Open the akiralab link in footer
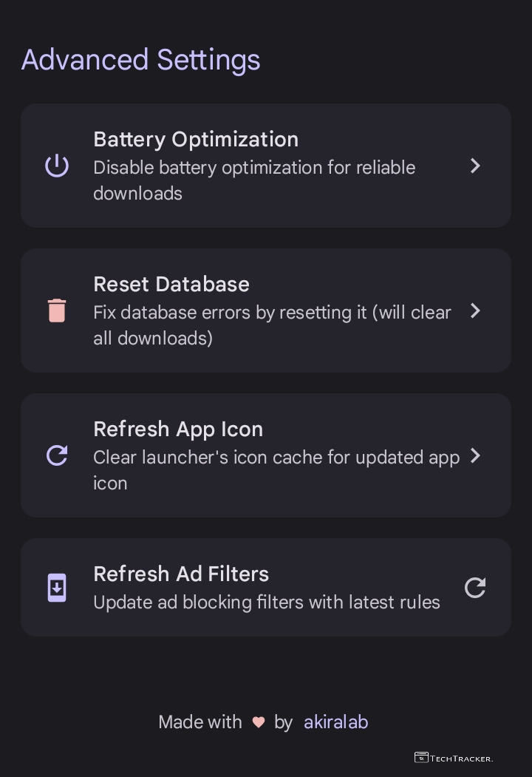 tap(335, 722)
